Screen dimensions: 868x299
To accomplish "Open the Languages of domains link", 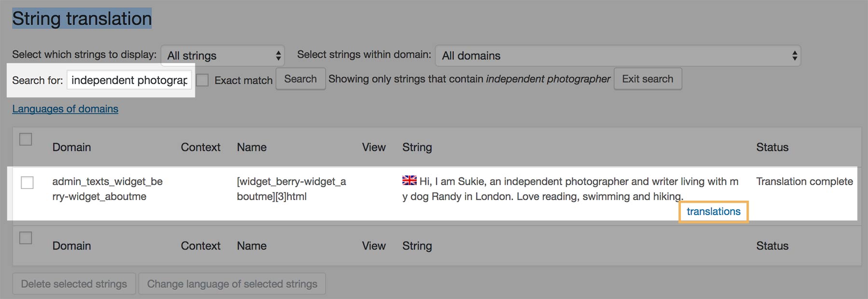I will 65,109.
